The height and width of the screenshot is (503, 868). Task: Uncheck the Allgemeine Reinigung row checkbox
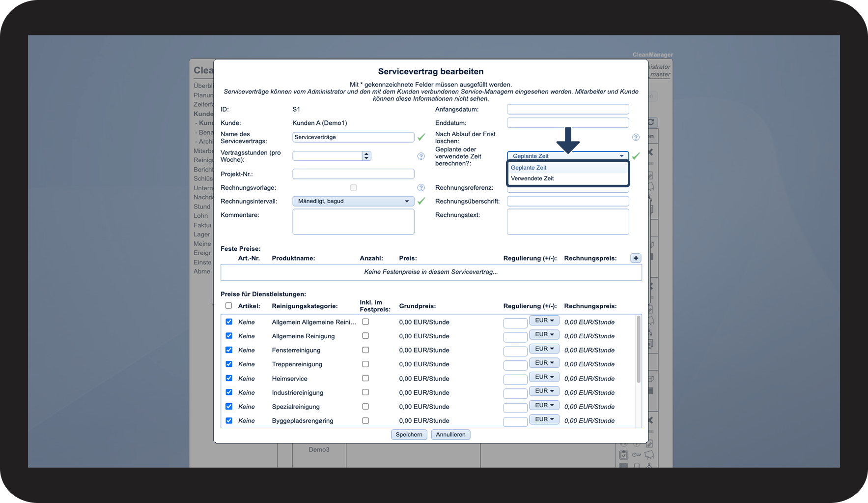229,336
